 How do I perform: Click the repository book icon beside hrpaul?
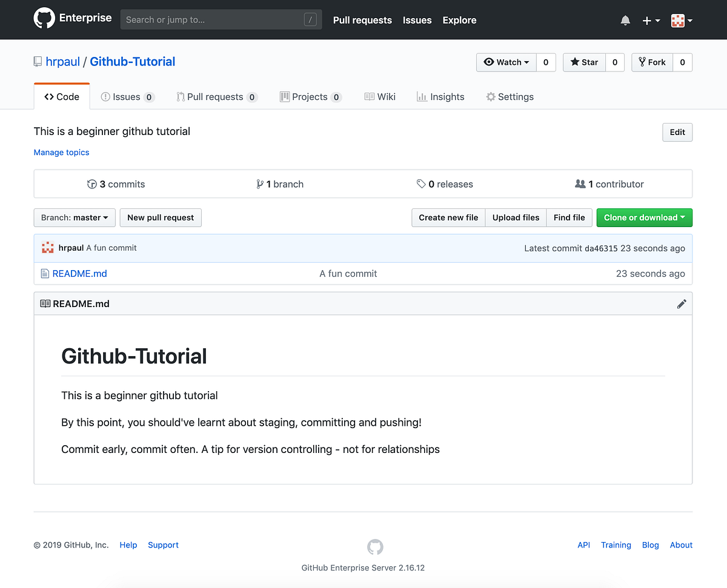pos(37,61)
